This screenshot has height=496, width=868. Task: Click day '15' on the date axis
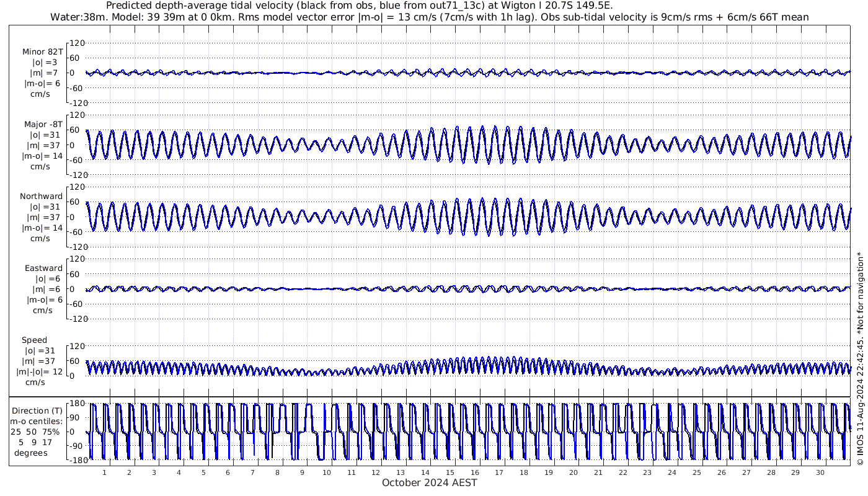[x=450, y=472]
